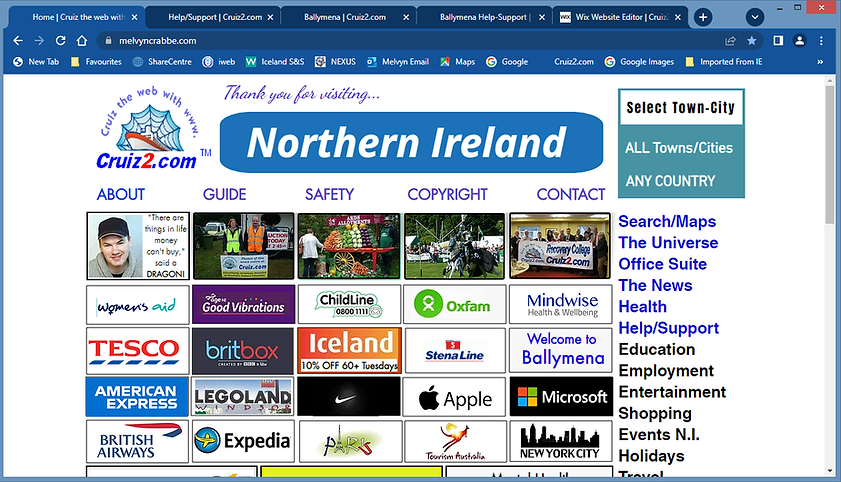Viewport: 841px width, 482px height.
Task: Click the Nike swoosh logo tile
Action: point(349,397)
